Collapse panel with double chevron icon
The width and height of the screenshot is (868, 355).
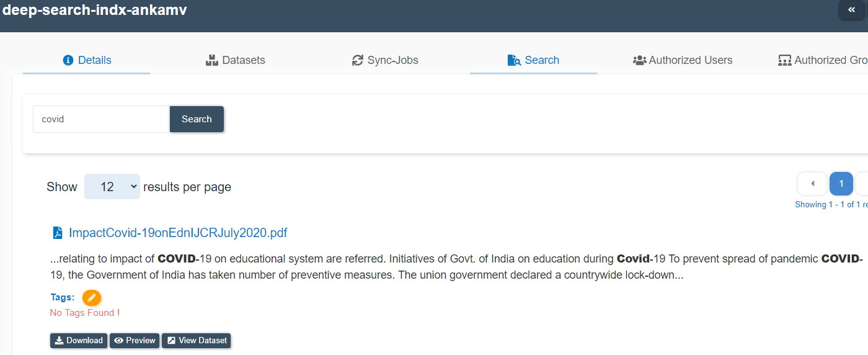point(851,10)
